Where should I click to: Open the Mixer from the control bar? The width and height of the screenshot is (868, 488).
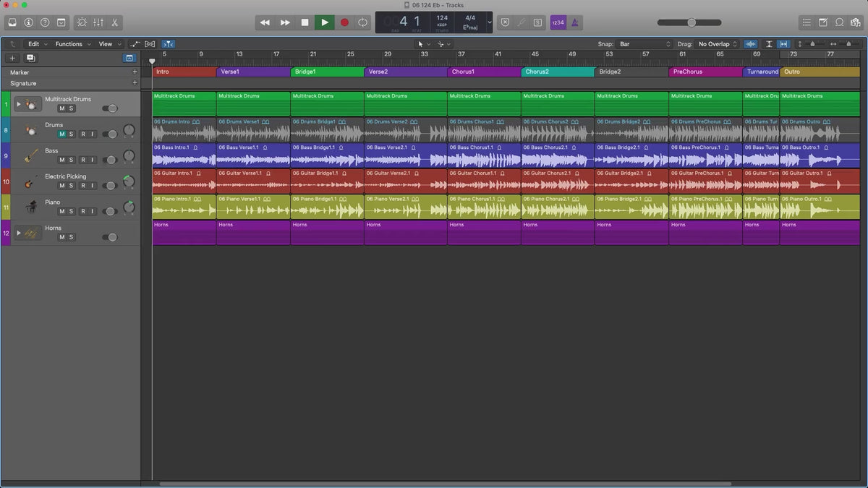point(98,22)
